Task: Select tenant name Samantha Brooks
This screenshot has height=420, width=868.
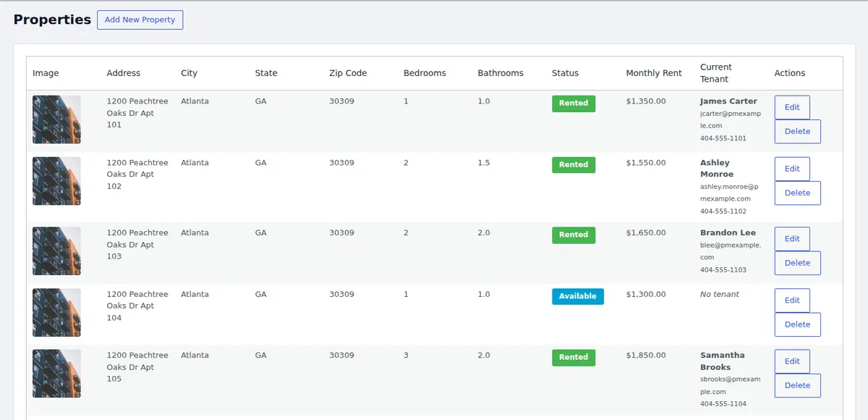Action: 723,361
